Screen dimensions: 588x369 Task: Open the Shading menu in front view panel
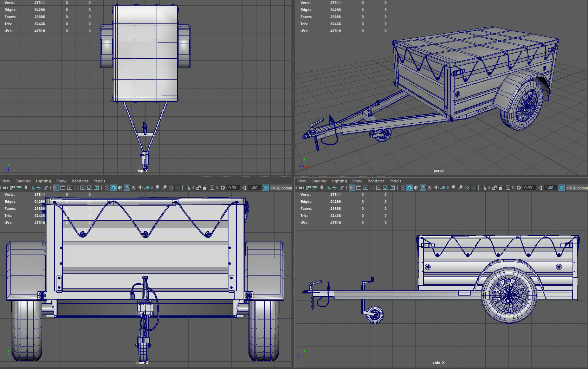23,181
